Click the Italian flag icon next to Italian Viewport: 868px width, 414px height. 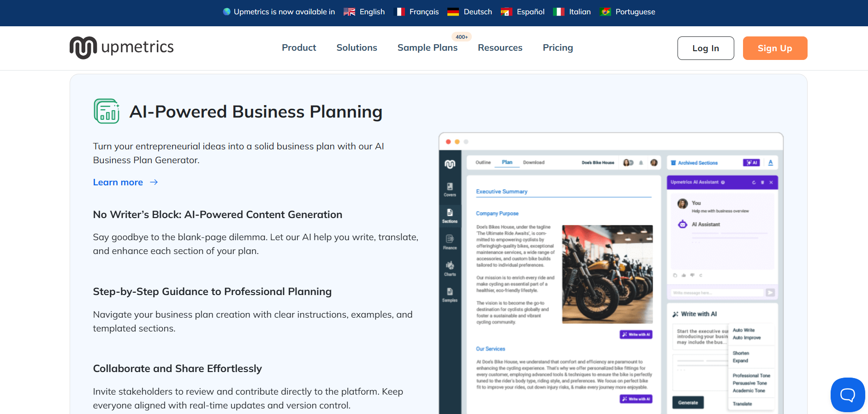[x=559, y=12]
